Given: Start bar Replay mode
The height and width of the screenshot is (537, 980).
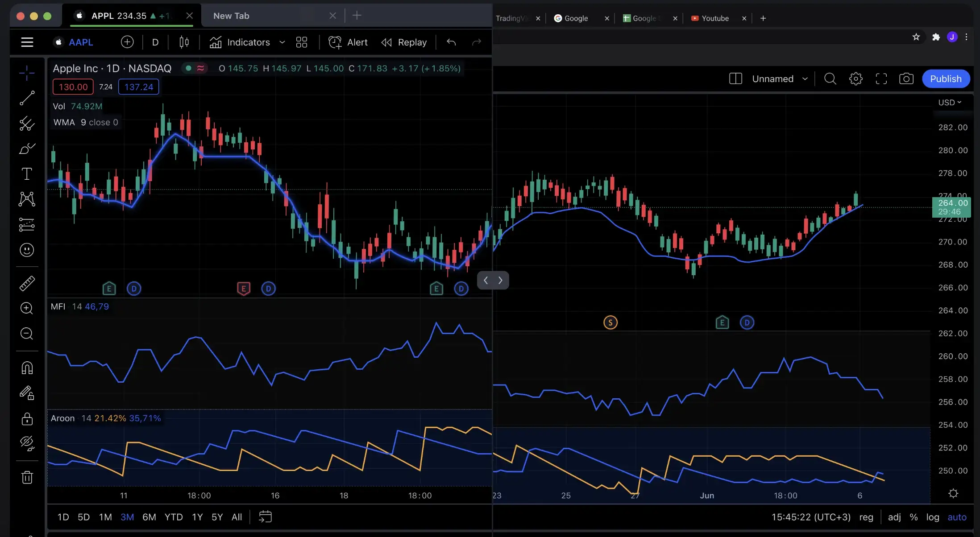Looking at the screenshot, I should [x=404, y=42].
